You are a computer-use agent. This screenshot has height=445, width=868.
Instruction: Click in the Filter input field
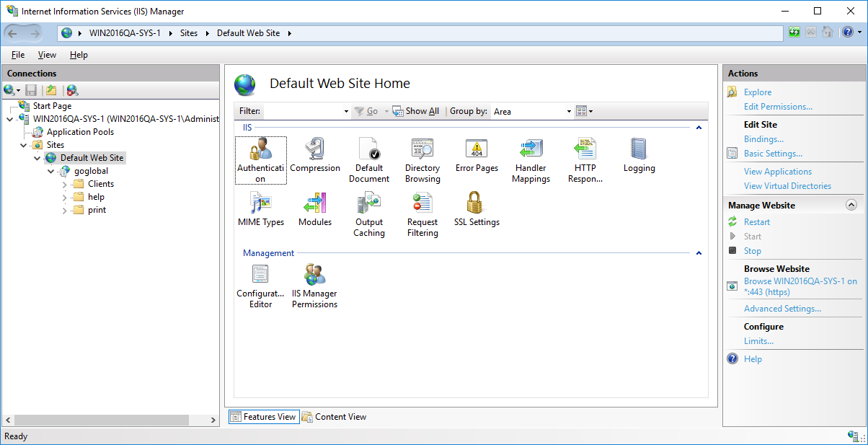pos(302,112)
